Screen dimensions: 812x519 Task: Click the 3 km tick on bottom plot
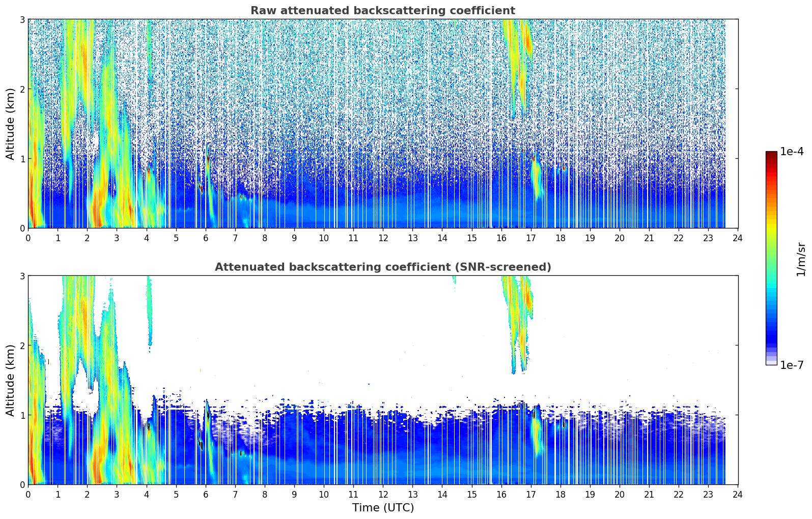[x=22, y=276]
